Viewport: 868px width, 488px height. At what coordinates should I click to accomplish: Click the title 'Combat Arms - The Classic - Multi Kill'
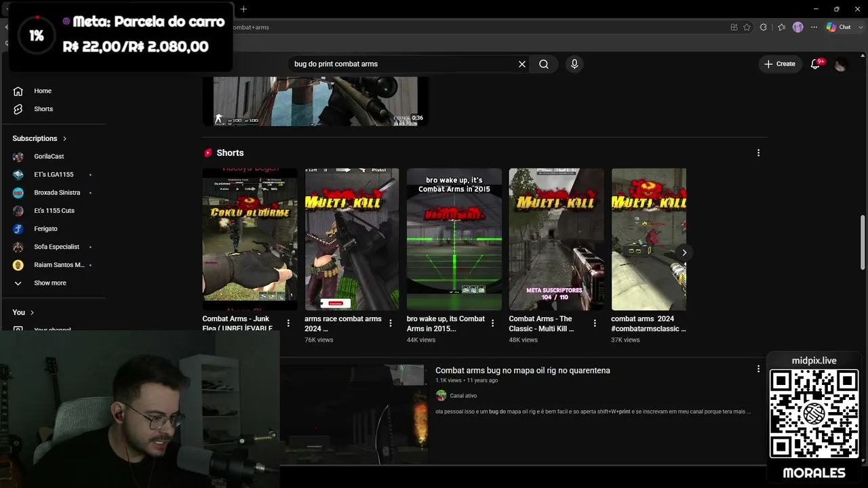pos(542,323)
